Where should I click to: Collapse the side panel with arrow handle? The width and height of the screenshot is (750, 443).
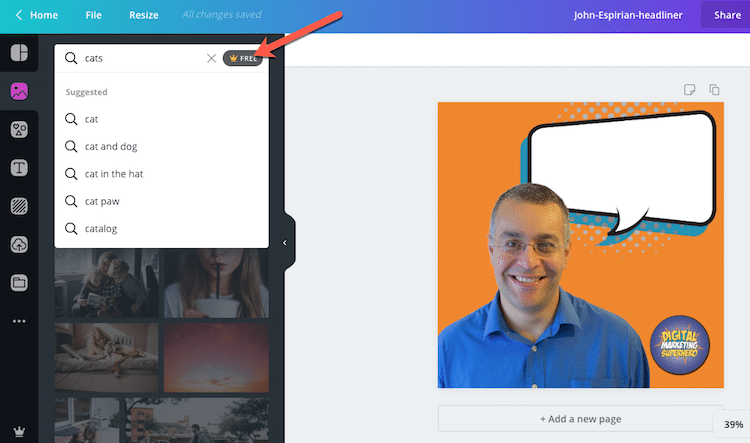pos(284,242)
